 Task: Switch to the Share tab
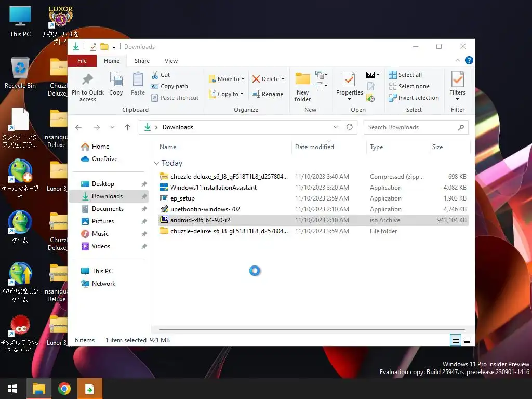(142, 61)
